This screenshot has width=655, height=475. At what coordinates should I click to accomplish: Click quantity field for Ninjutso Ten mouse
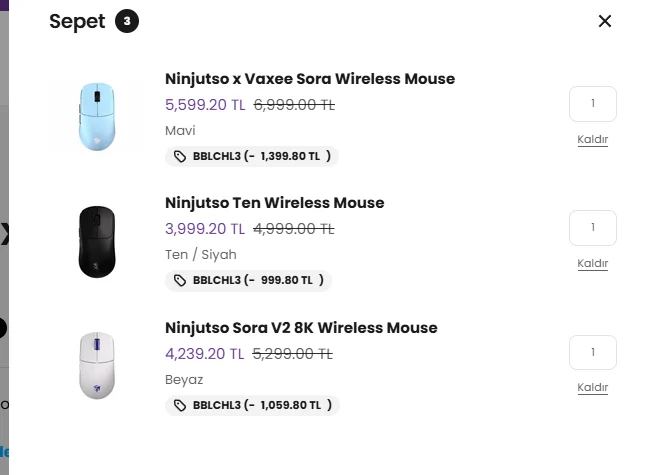coord(592,228)
